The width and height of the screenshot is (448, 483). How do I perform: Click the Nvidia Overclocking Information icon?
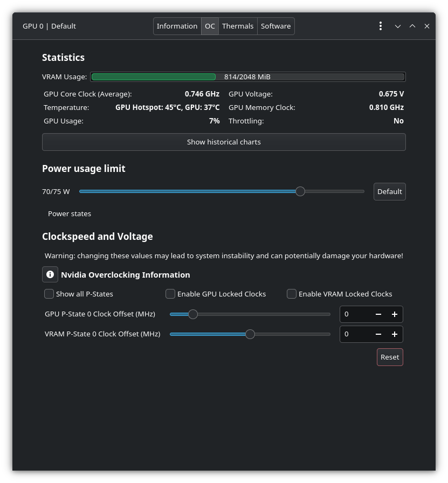point(50,274)
